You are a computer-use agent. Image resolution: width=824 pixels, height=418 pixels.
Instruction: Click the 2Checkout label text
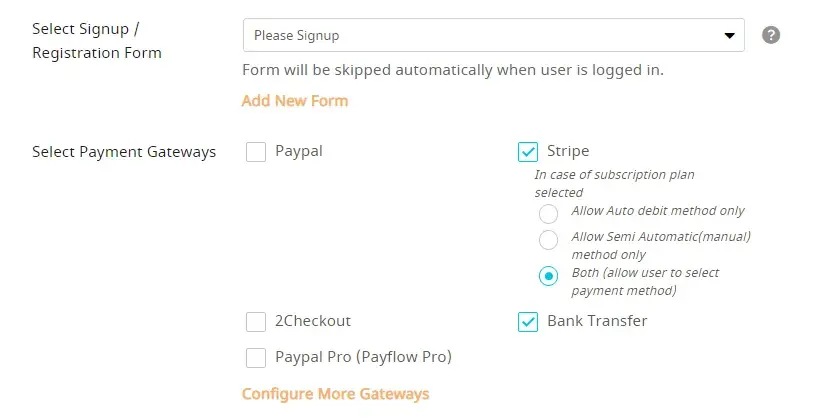tap(313, 321)
